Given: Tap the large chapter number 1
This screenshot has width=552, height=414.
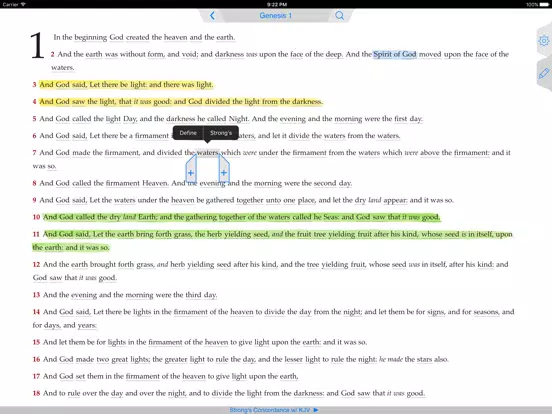Looking at the screenshot, I should pyautogui.click(x=37, y=46).
